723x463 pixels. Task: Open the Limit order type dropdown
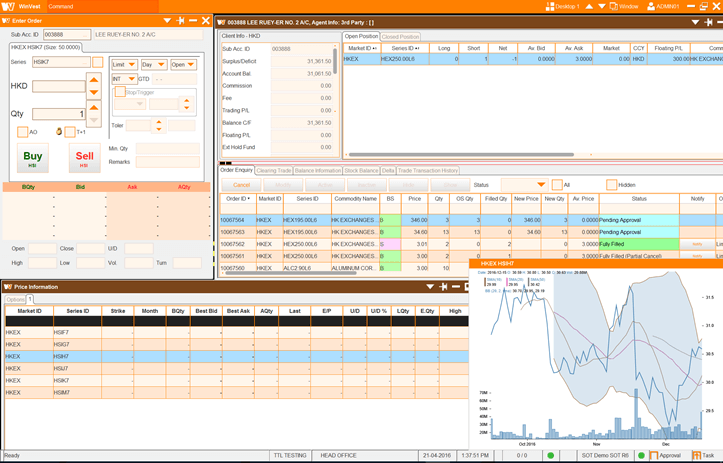coord(124,65)
